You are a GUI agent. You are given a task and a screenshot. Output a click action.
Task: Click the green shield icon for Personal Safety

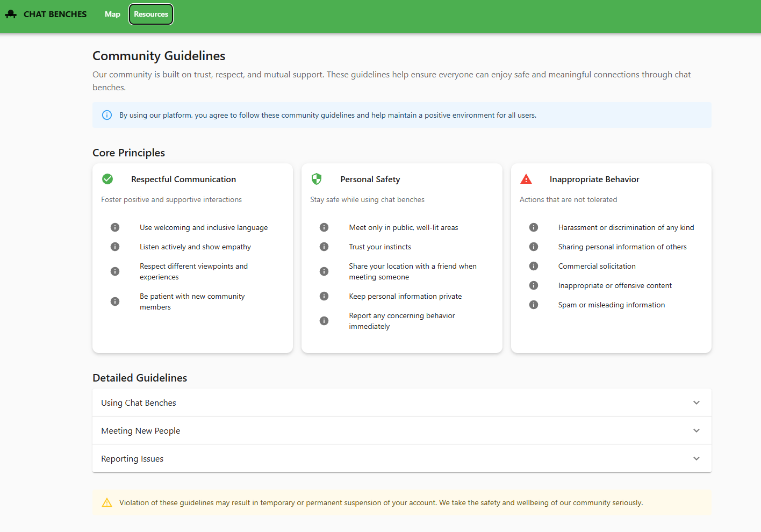click(317, 179)
